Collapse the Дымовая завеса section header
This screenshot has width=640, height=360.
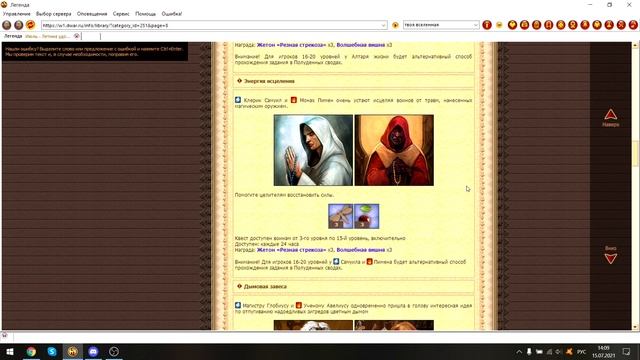tap(353, 287)
